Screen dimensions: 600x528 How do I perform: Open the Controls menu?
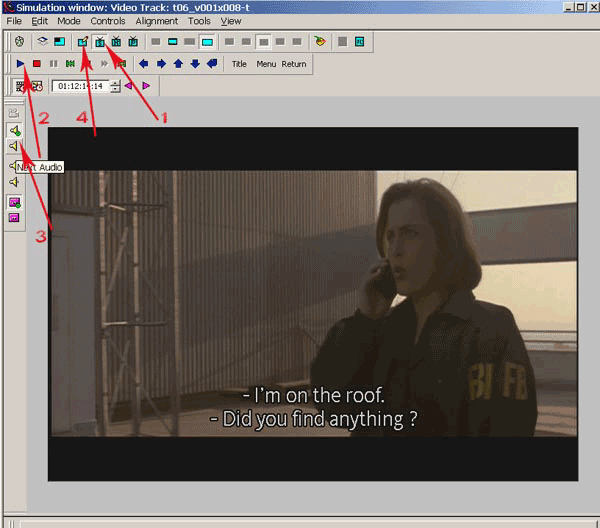click(108, 21)
